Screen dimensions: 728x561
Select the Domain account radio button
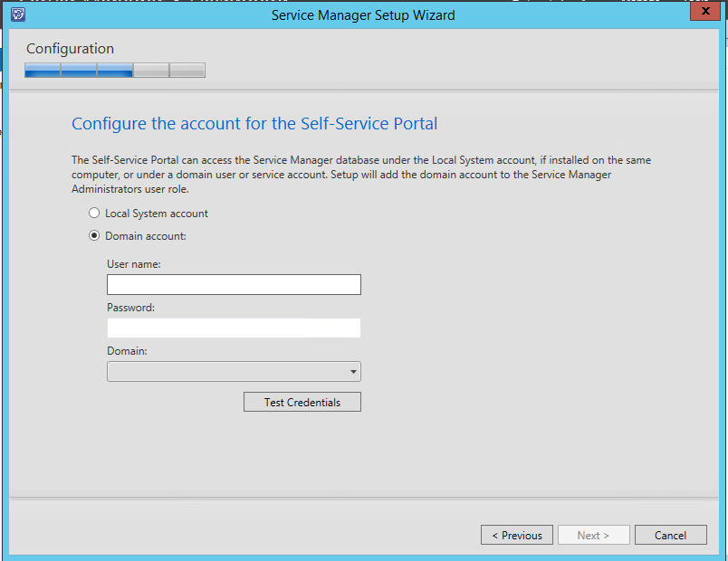pyautogui.click(x=94, y=235)
